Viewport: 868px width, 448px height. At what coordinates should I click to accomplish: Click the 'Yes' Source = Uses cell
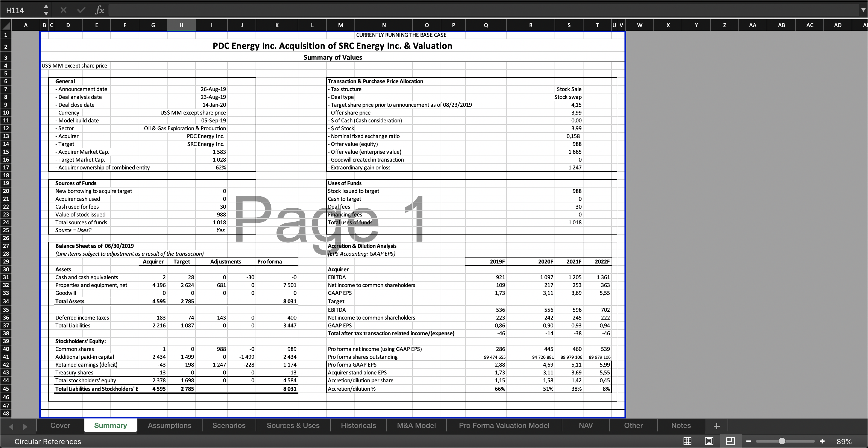click(x=220, y=230)
